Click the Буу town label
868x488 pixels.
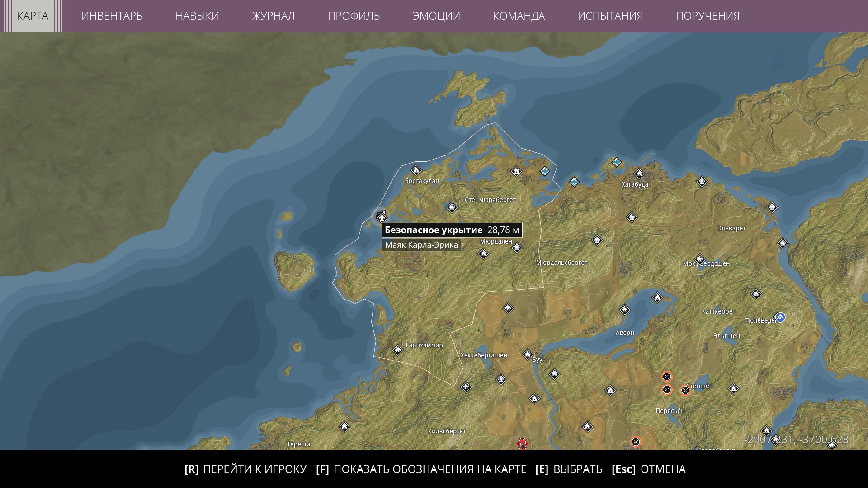(537, 360)
